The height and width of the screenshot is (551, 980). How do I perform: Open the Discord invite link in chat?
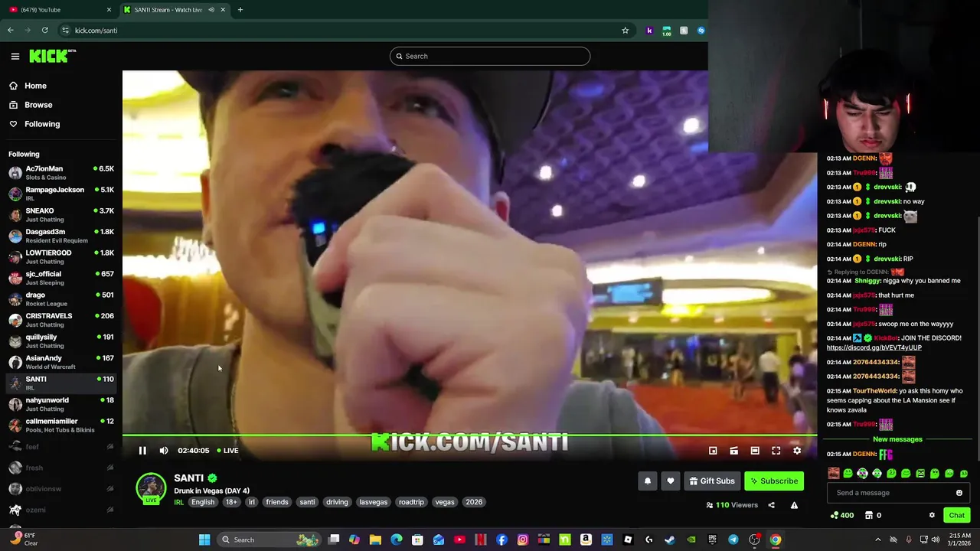coord(874,347)
